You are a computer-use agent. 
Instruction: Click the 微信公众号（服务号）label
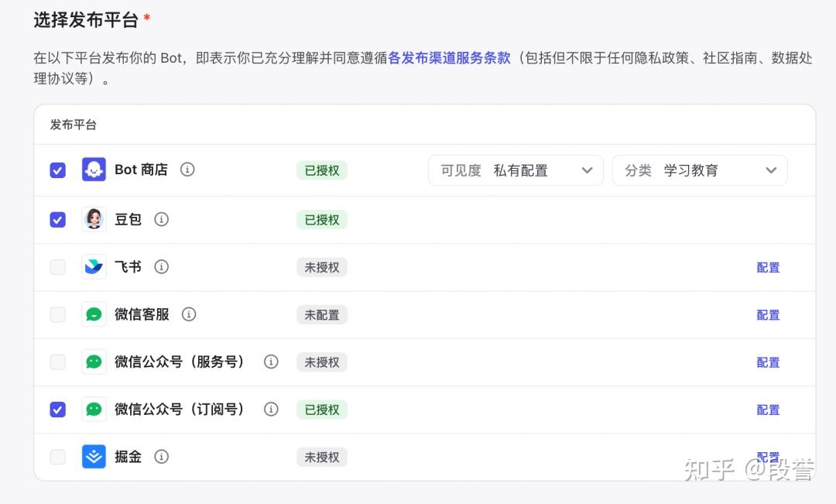[x=180, y=362]
